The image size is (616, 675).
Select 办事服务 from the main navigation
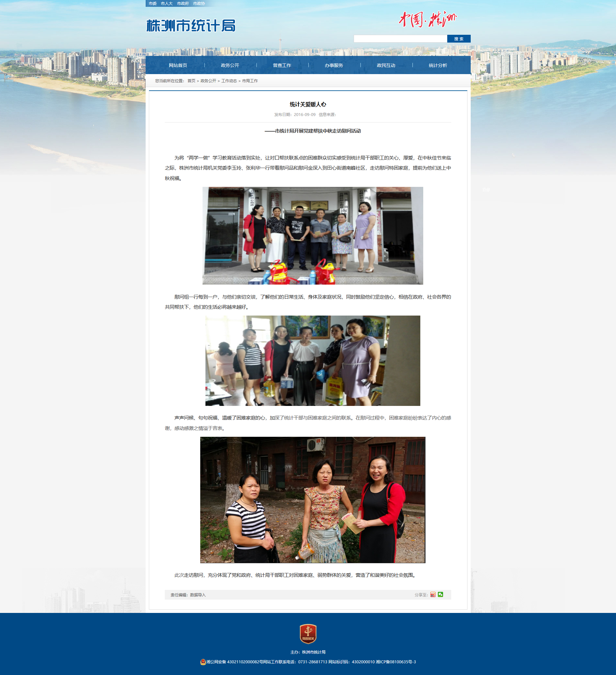pyautogui.click(x=334, y=65)
